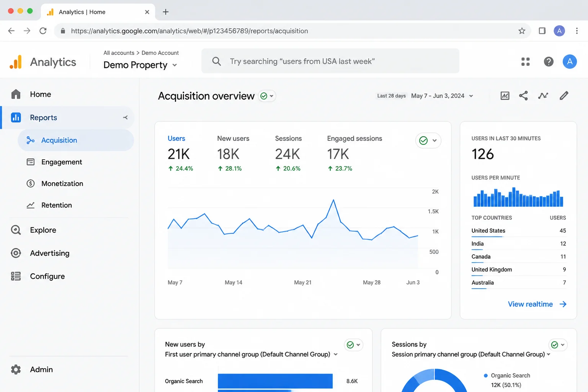The image size is (588, 392).
Task: Open the blue account avatar in Analytics header
Action: [570, 62]
